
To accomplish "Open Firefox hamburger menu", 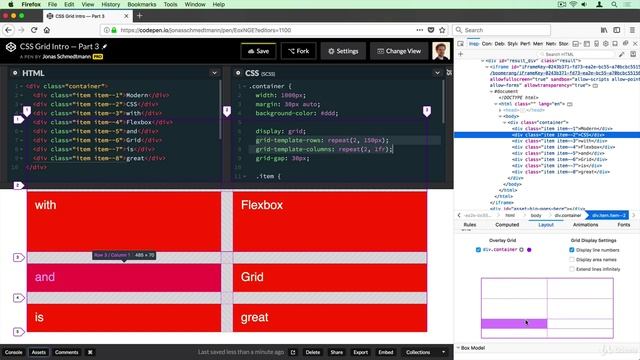I will click(x=632, y=30).
